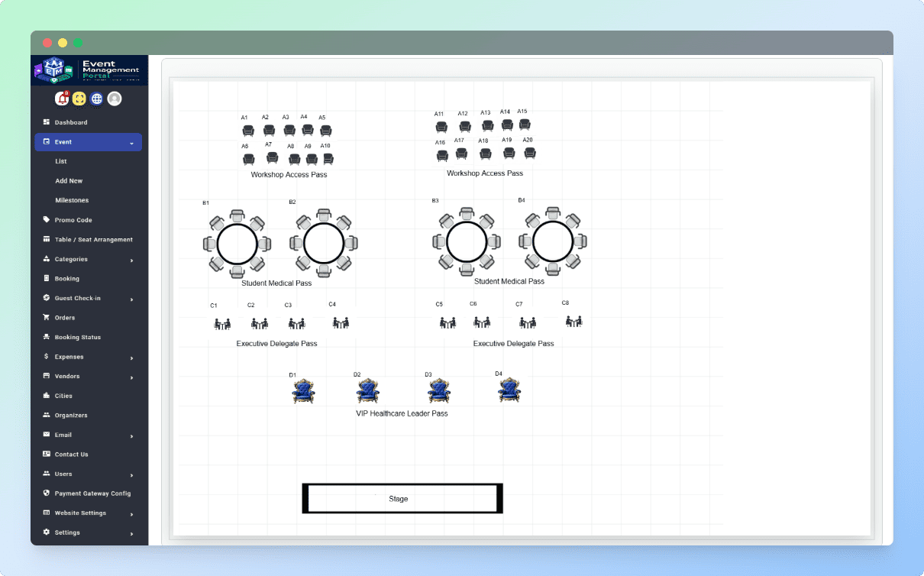Click the Table / Seat Arrangement icon

click(x=47, y=239)
